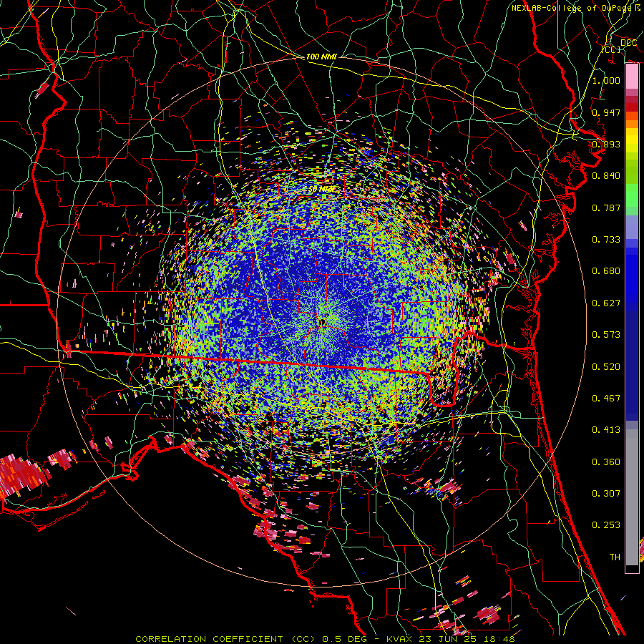
Task: Click the KVAX radar site marker at center
Action: pyautogui.click(x=322, y=323)
